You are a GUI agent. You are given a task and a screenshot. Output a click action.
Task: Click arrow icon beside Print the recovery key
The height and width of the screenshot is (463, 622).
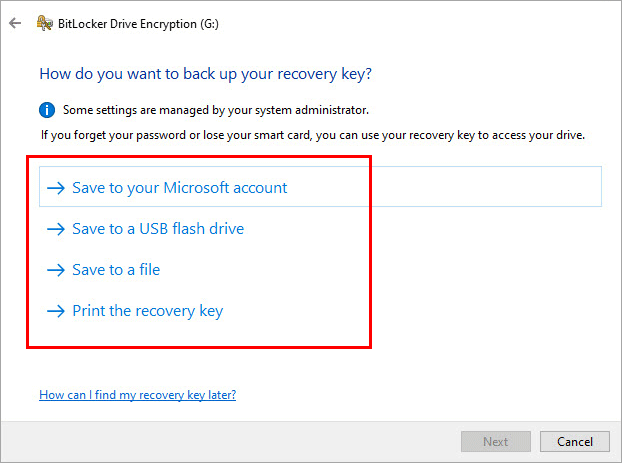point(56,311)
